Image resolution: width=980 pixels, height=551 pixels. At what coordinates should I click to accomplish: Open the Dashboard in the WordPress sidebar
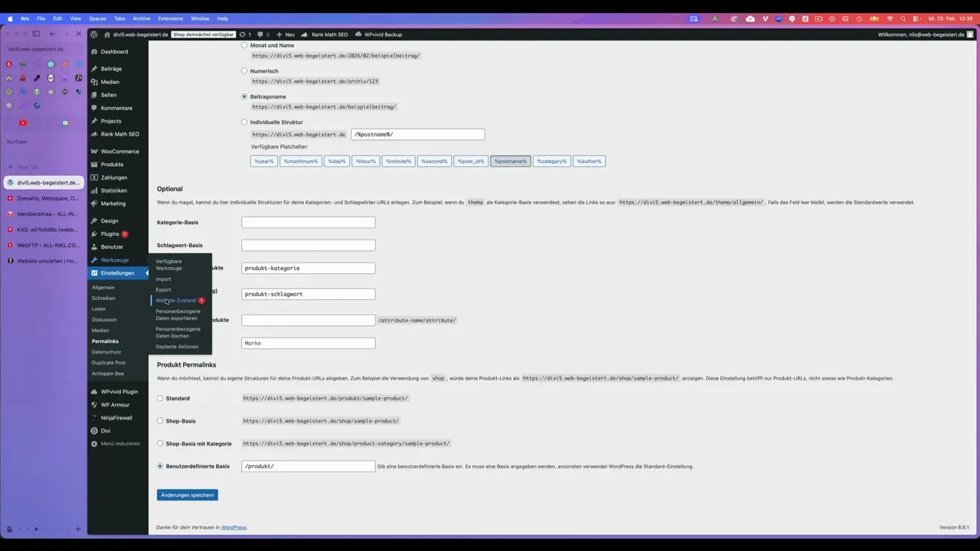coord(113,51)
